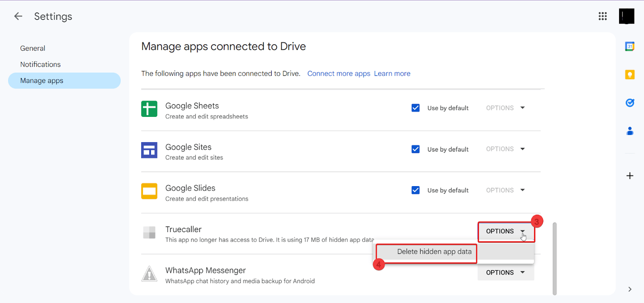Click the Google Slides app icon
644x303 pixels.
149,191
